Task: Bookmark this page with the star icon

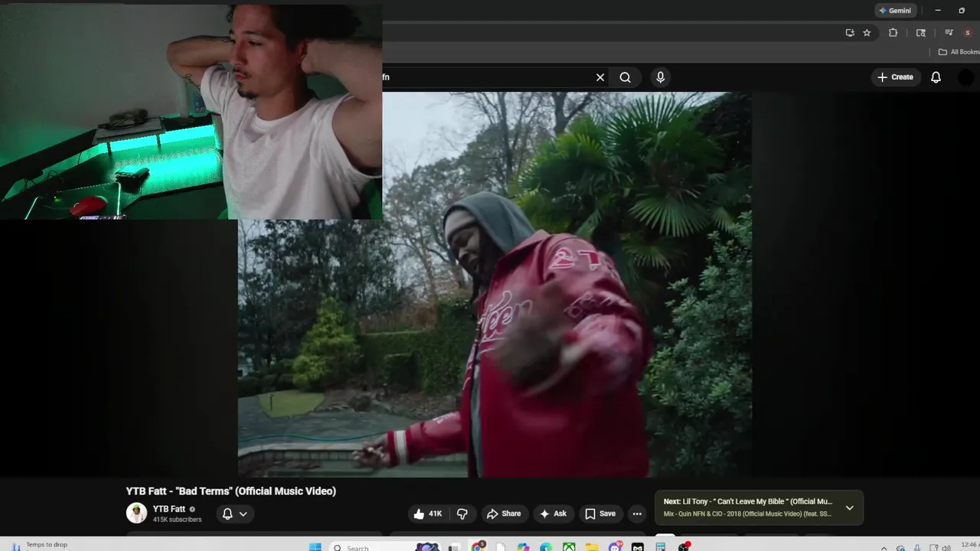Action: [867, 33]
